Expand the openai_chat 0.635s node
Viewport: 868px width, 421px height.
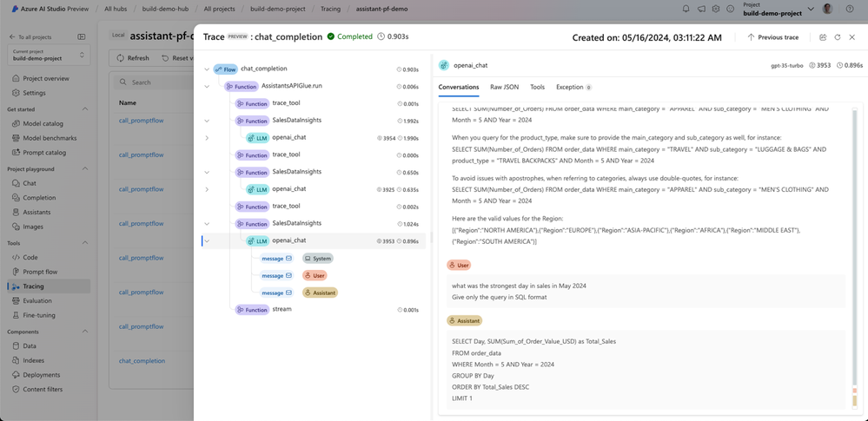point(207,189)
